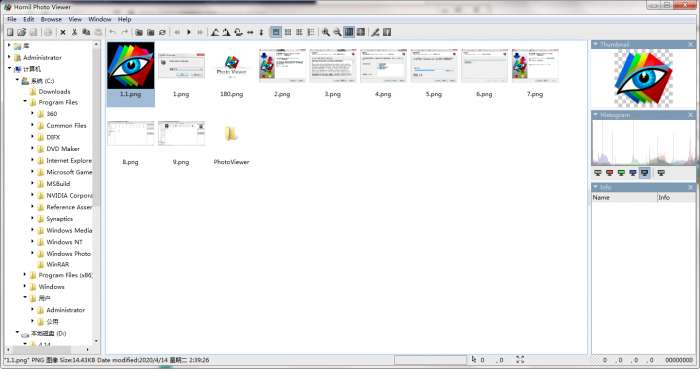Collapse the Program Files tree node
Viewport: 700px width, 369px height.
pyautogui.click(x=25, y=102)
